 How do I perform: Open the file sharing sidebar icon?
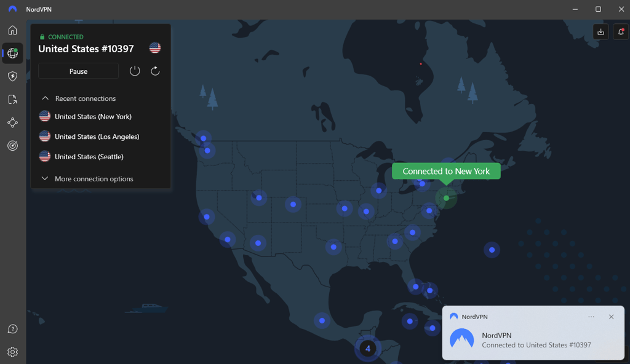click(12, 99)
